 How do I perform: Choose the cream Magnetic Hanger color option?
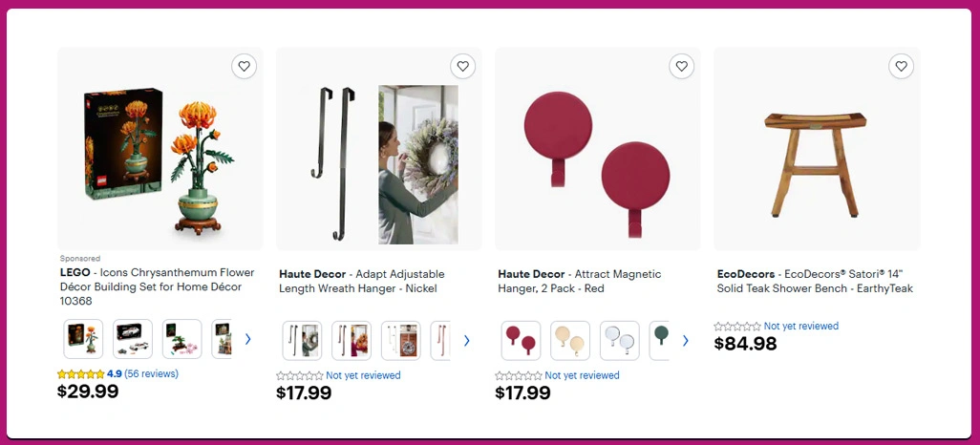[x=570, y=341]
